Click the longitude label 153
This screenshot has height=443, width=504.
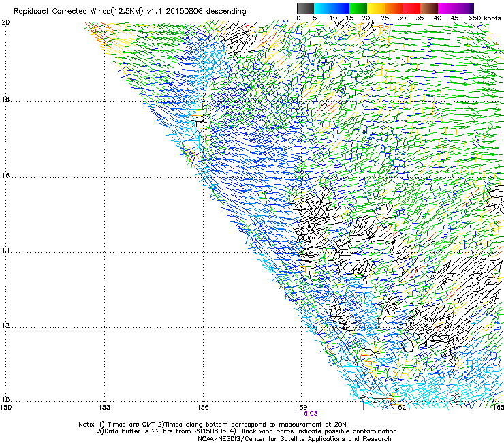(104, 408)
